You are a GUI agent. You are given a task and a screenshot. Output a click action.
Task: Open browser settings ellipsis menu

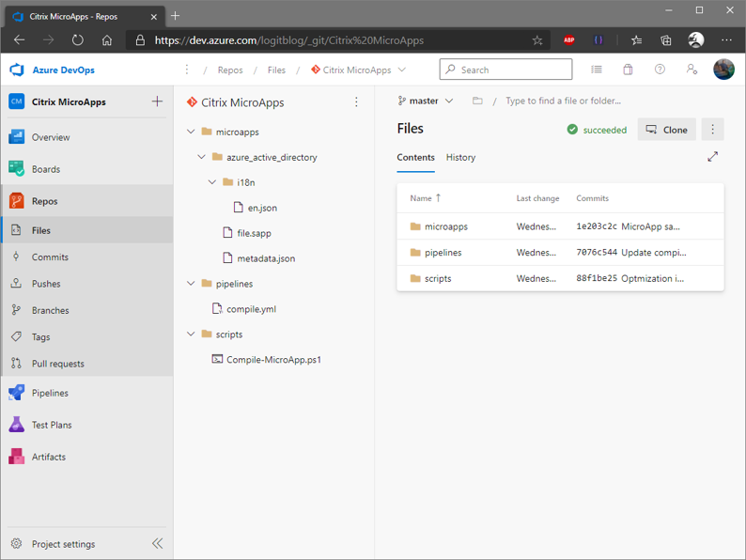click(x=726, y=40)
